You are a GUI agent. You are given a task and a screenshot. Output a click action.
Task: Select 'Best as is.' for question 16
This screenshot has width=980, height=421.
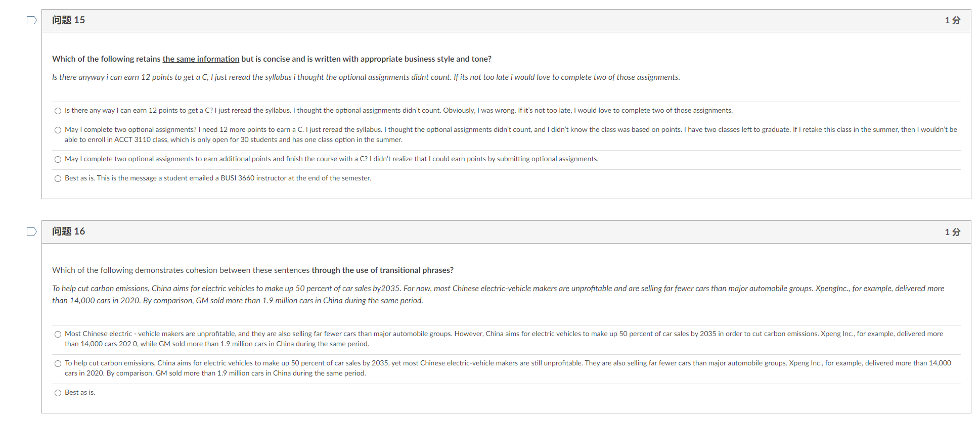tap(58, 393)
